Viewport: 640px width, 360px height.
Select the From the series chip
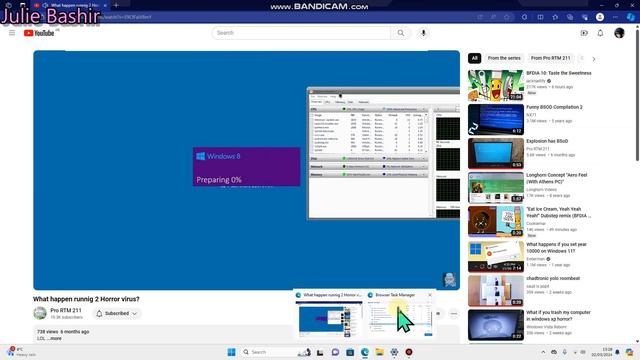(504, 58)
